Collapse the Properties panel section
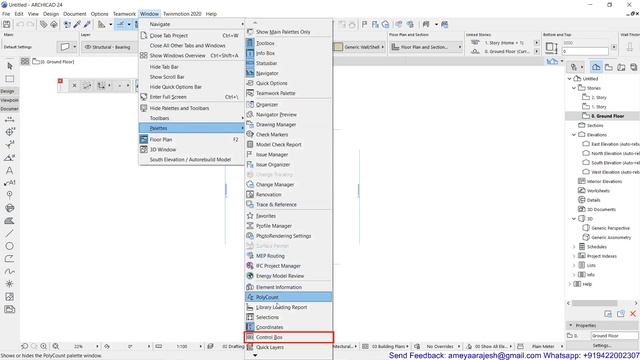 tap(571, 325)
